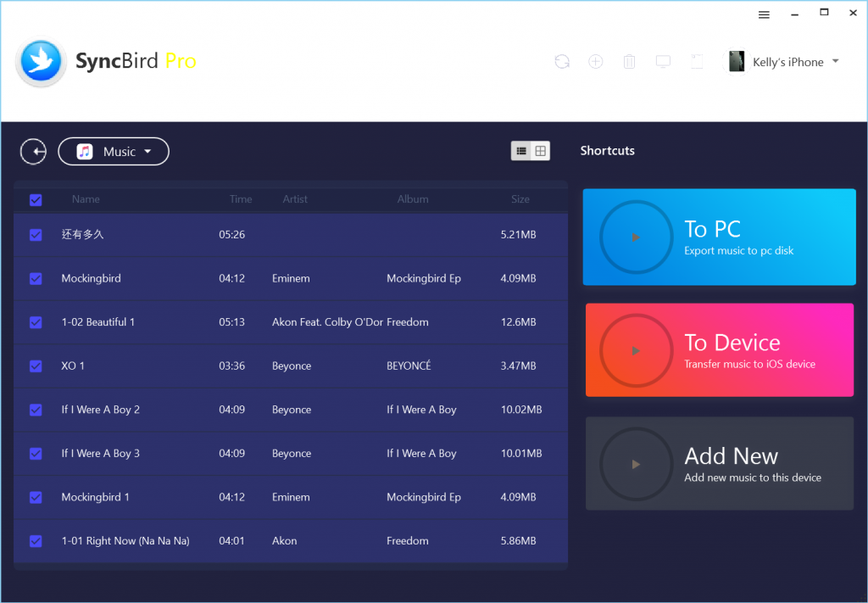The height and width of the screenshot is (603, 868).
Task: Uncheck the XO 1 checkbox
Action: click(36, 366)
